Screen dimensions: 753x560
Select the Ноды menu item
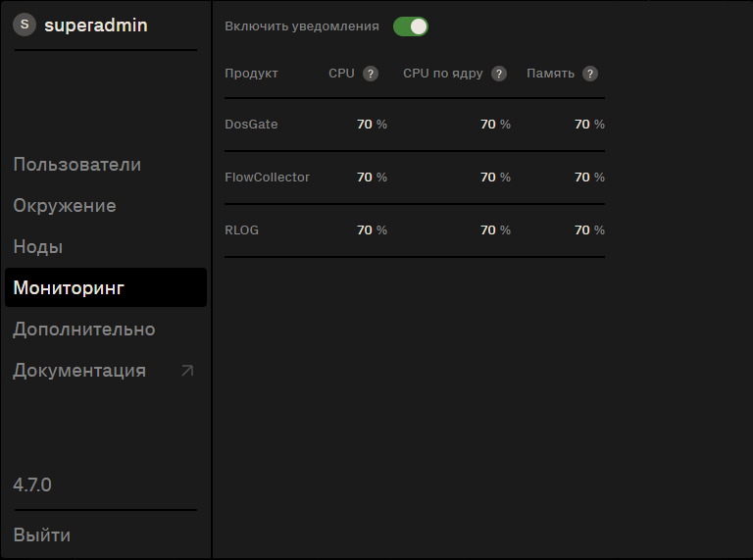[x=38, y=247]
